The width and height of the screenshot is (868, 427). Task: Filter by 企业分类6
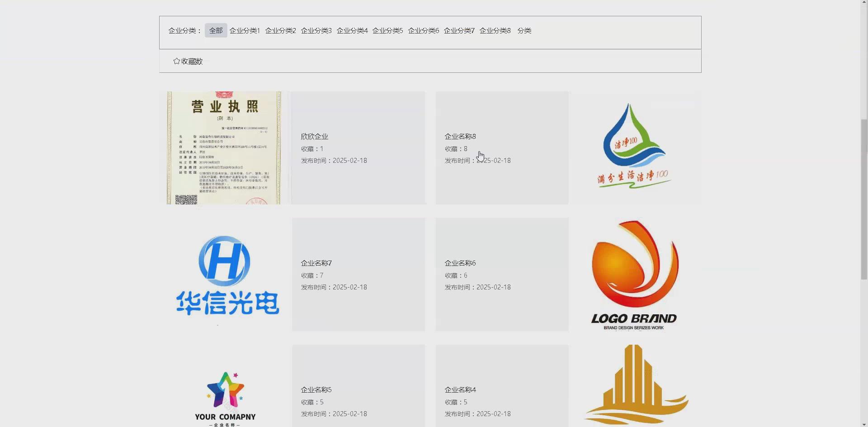pyautogui.click(x=423, y=30)
